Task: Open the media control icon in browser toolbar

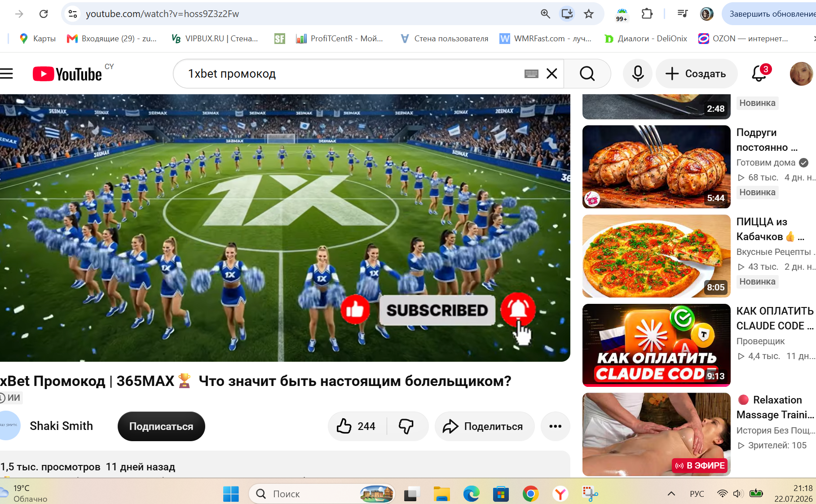Action: click(x=683, y=14)
